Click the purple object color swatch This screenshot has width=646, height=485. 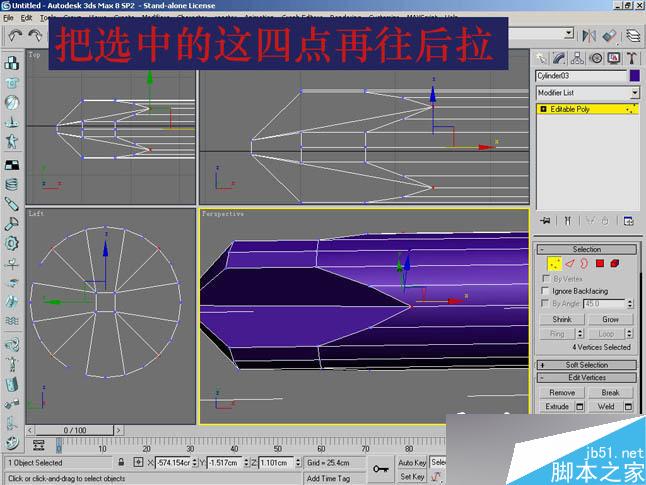click(x=634, y=75)
